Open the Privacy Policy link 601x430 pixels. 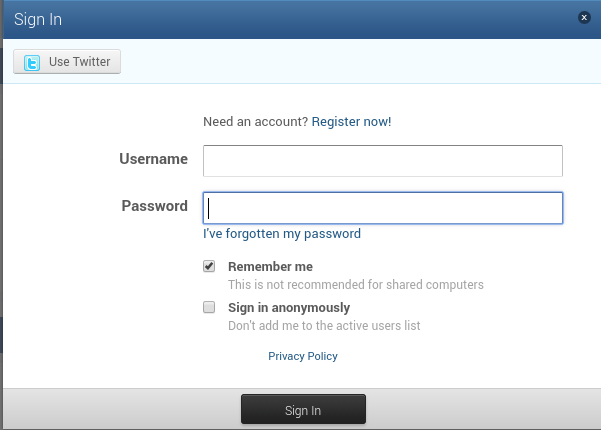303,356
